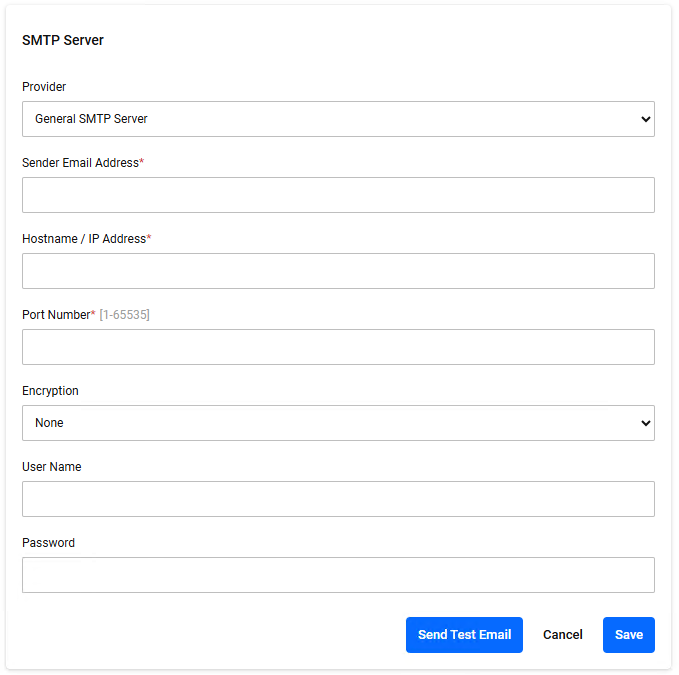Click the Port Number input field
Screen dimensions: 679x675
338,347
